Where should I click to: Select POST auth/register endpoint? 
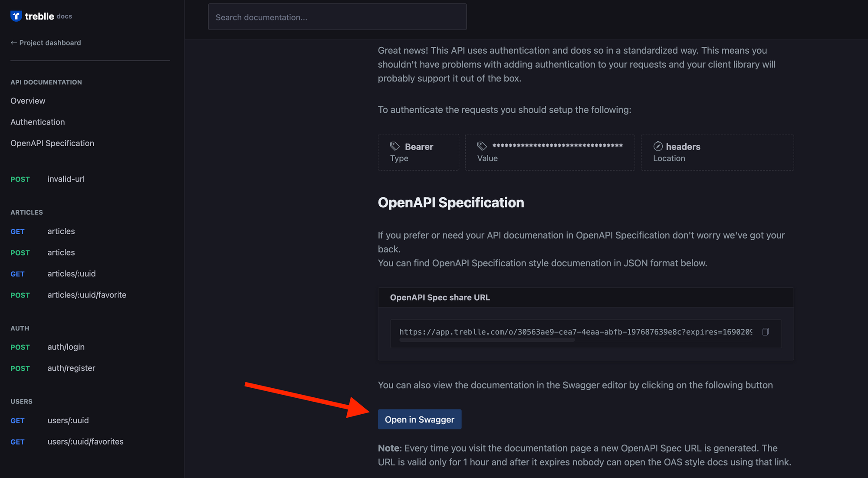(x=53, y=368)
